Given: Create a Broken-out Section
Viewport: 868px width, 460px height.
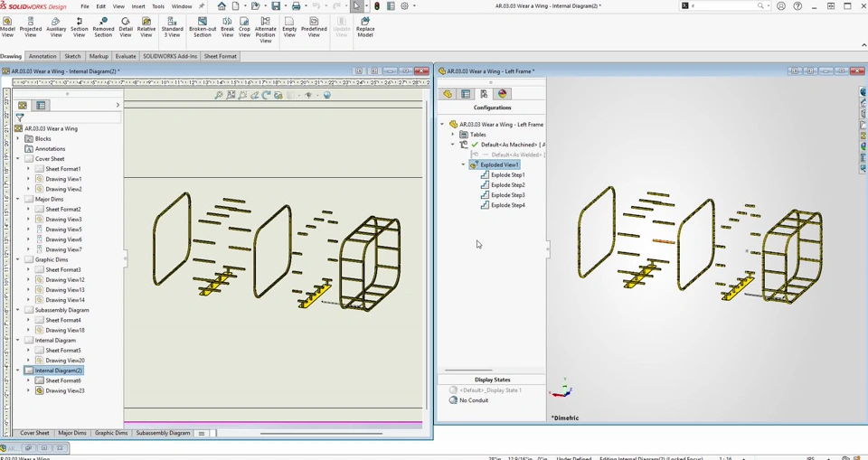Looking at the screenshot, I should (x=203, y=26).
